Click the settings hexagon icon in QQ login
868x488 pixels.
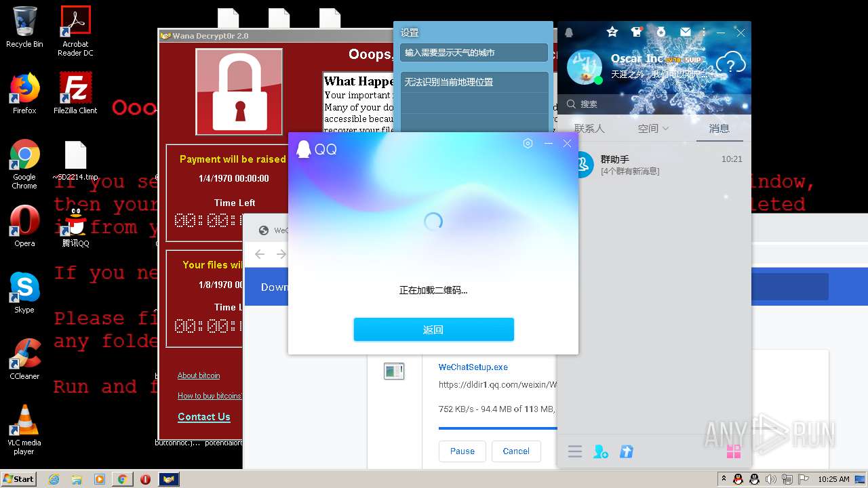coord(528,144)
